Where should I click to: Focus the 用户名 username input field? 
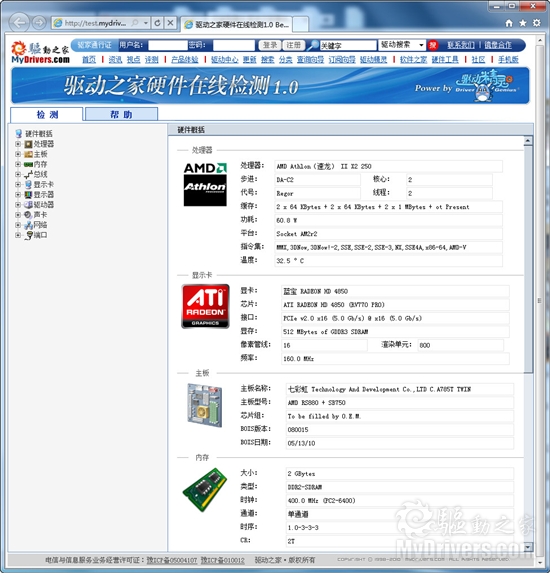(168, 45)
